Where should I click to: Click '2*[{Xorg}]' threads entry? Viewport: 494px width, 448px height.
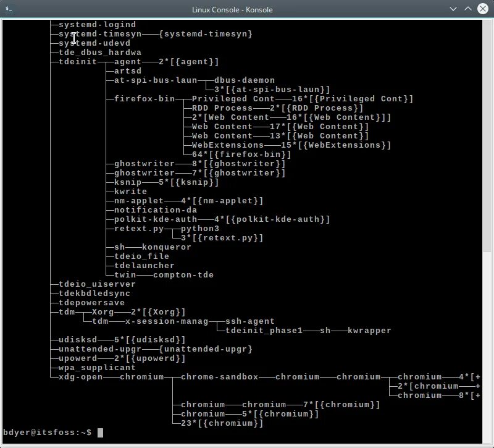(x=158, y=312)
